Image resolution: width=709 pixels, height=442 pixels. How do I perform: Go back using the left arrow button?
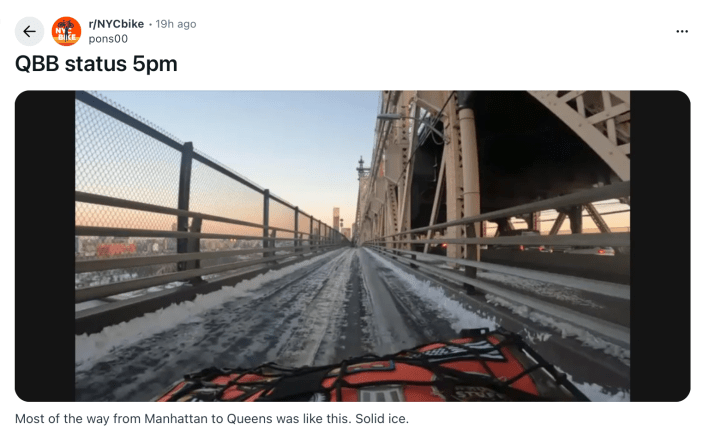tap(29, 31)
